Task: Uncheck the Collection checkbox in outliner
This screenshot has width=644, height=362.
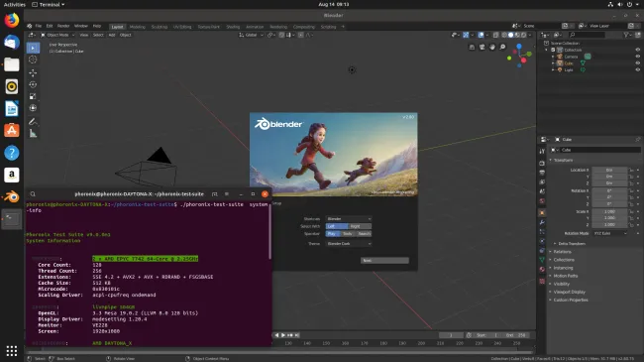Action: point(553,50)
